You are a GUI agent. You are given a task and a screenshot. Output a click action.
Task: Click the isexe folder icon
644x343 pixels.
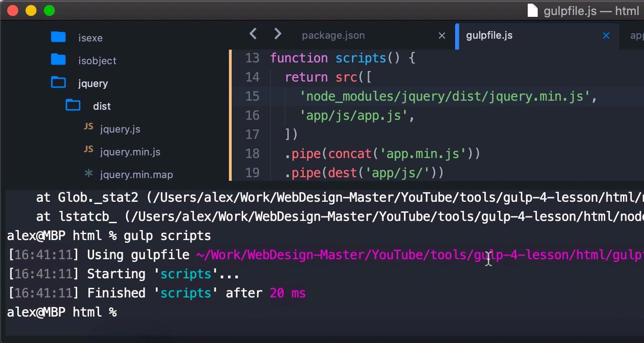pos(58,37)
